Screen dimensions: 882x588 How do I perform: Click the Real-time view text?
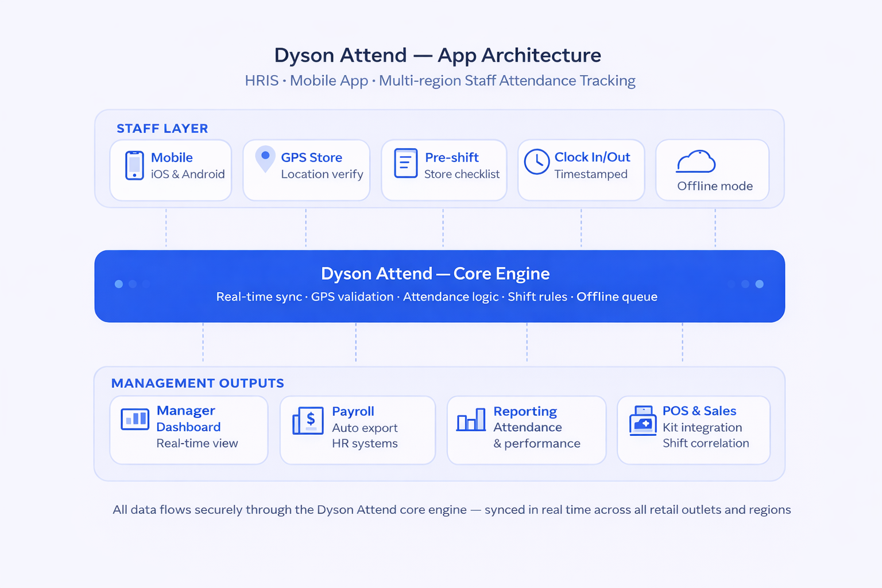click(x=197, y=443)
